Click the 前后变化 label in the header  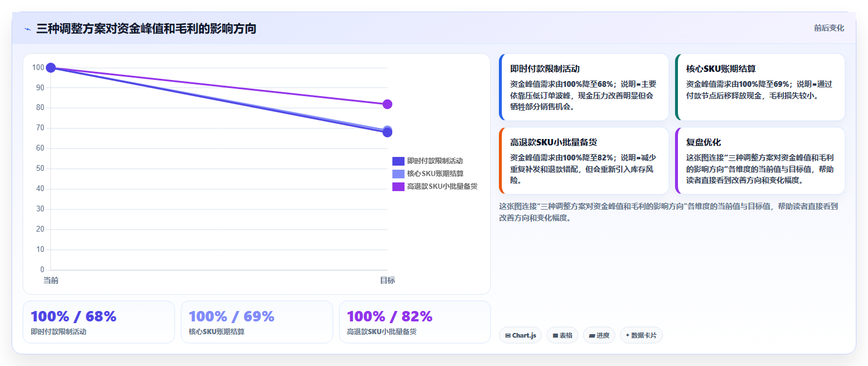(x=829, y=28)
